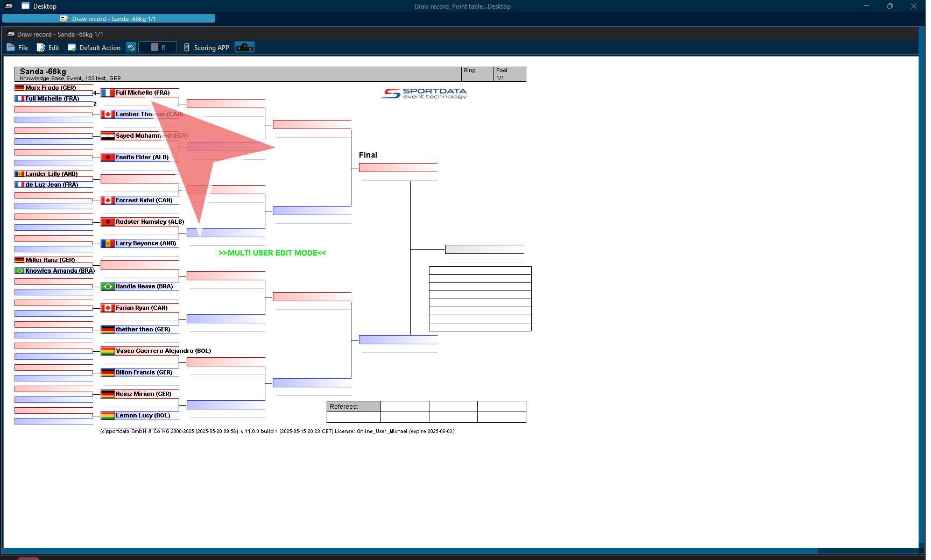Click the Desktop window icon

(25, 6)
